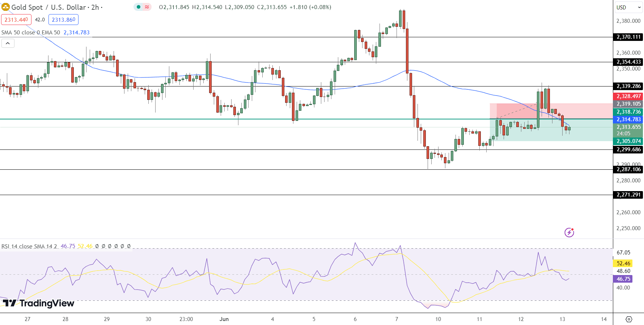Click the 2,299.686 price level label

[x=628, y=149]
